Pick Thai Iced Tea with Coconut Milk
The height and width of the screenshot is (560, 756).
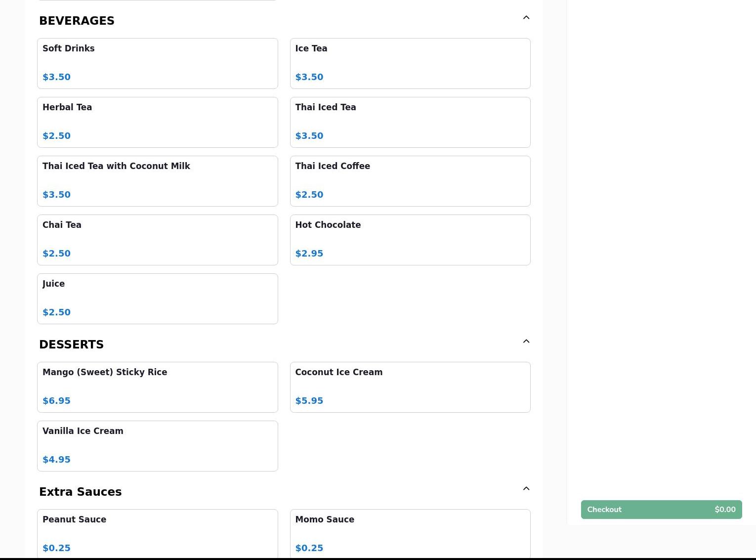[157, 181]
